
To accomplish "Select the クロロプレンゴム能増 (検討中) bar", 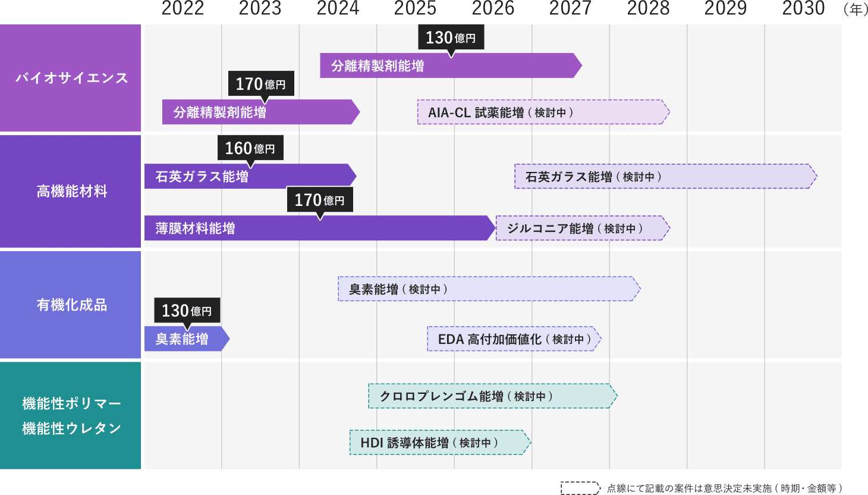I will click(493, 396).
